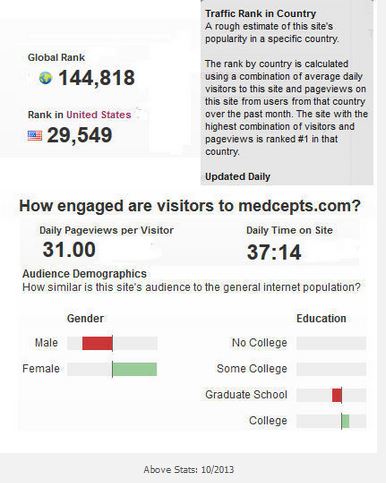The height and width of the screenshot is (483, 386).
Task: Click the Daily Time on Site value 37:14
Action: 274,252
